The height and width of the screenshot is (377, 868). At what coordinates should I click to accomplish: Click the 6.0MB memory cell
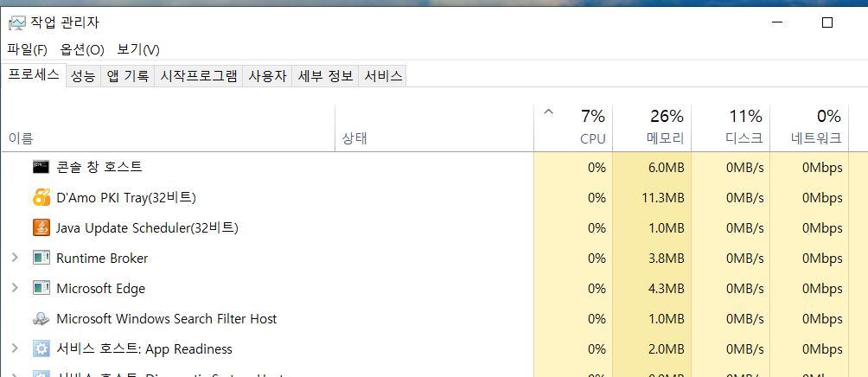pos(652,167)
